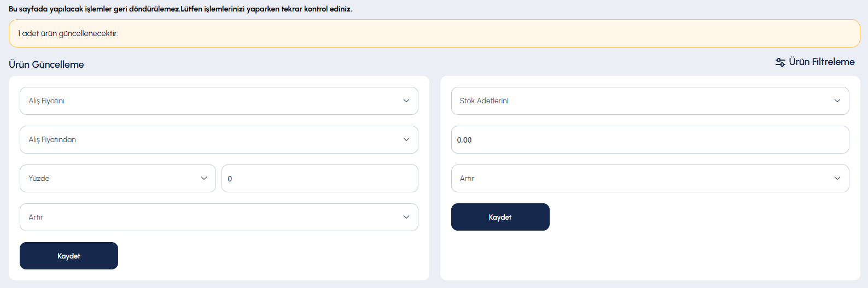Click the Ürün Filtreleme sliders icon

point(780,62)
